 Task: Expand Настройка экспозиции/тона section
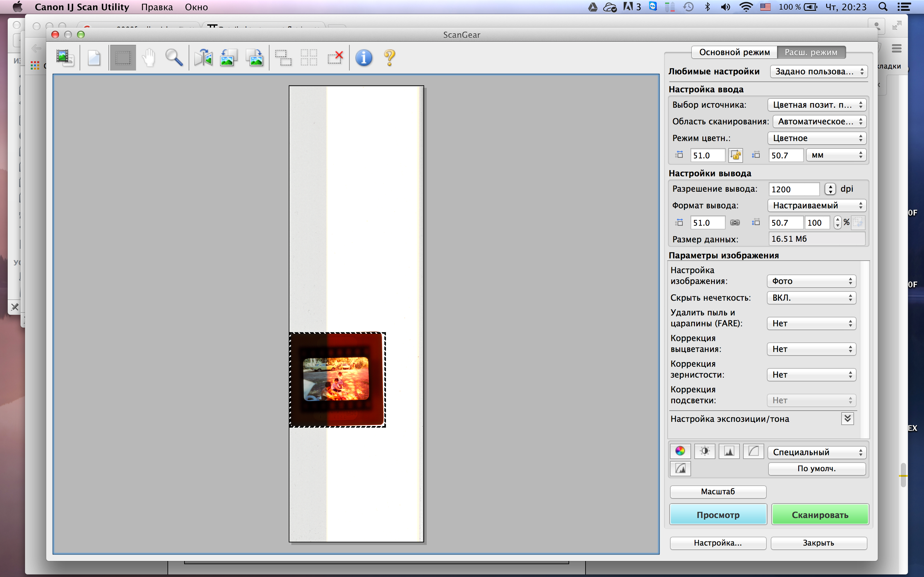(x=847, y=419)
